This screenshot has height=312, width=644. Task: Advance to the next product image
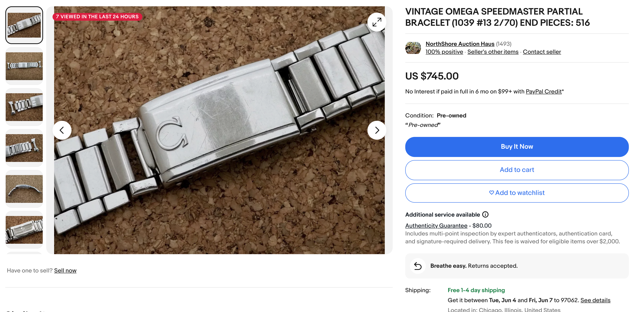(377, 130)
